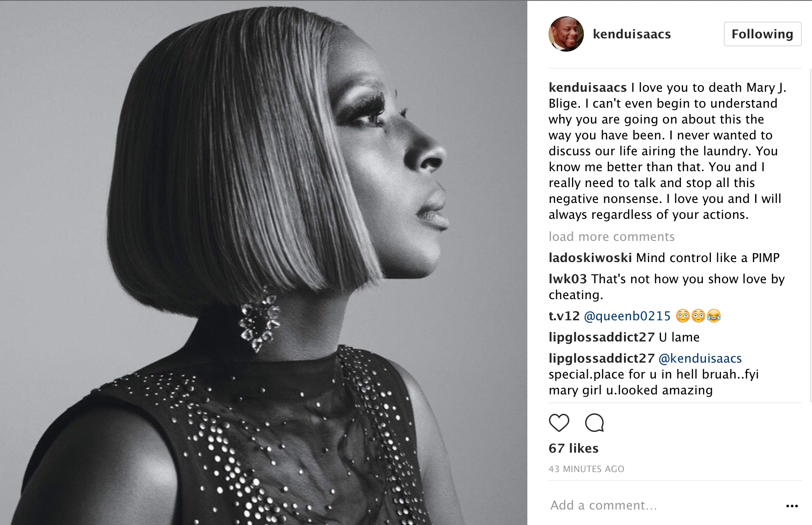812x525 pixels.
Task: Click the 43 minutes ago timestamp
Action: click(x=586, y=469)
